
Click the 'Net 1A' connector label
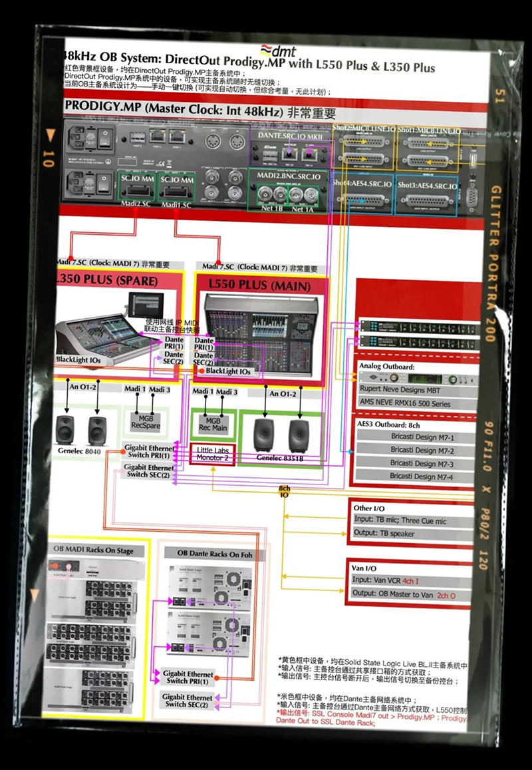click(303, 209)
